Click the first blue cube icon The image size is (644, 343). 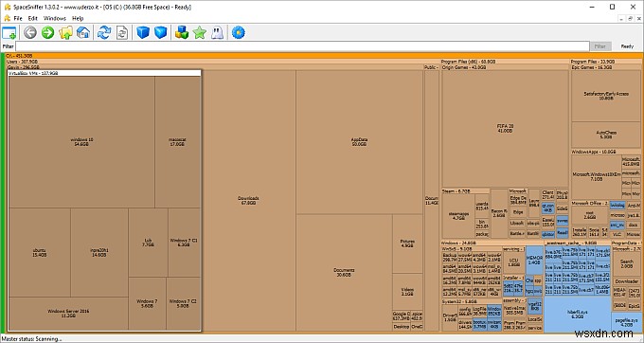[x=142, y=32]
